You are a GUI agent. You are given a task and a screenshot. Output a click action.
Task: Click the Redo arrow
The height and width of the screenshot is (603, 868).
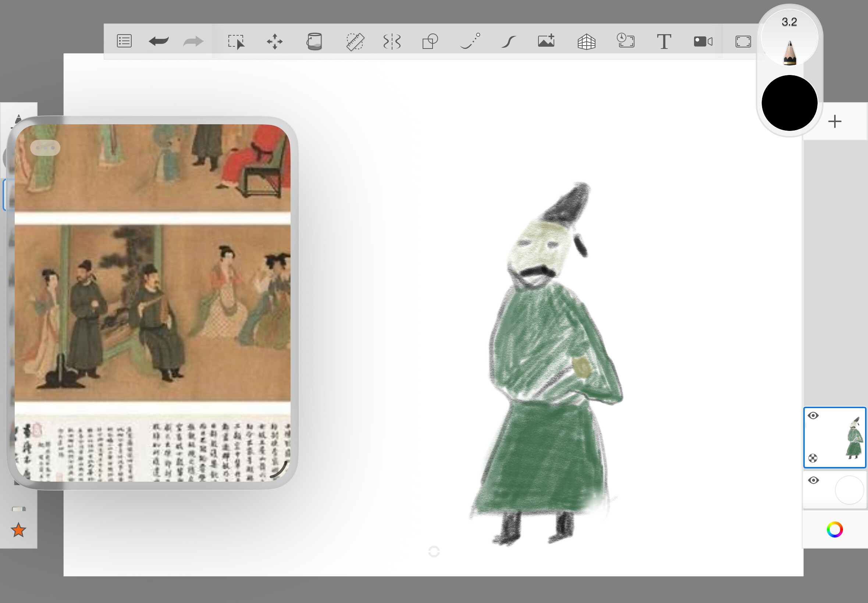pos(193,41)
